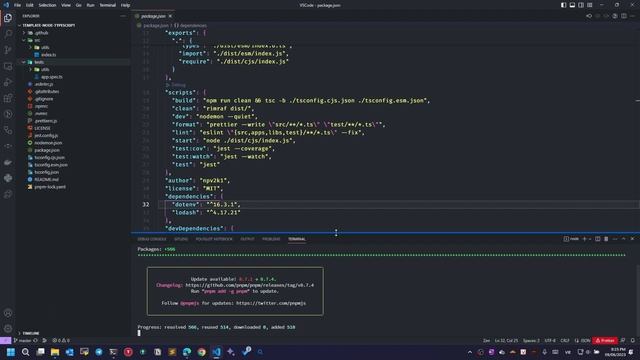The width and height of the screenshot is (640, 360).
Task: Click the master branch in the status bar
Action: (x=23, y=340)
